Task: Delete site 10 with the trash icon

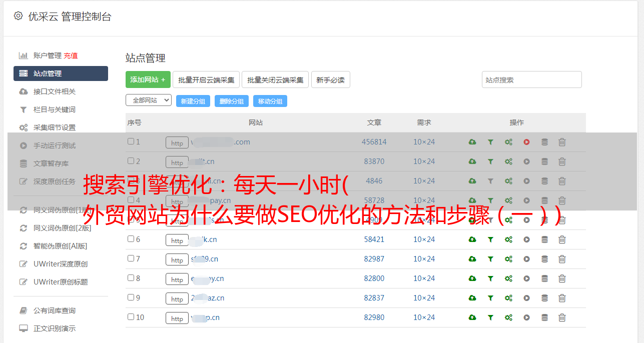Action: (x=562, y=318)
